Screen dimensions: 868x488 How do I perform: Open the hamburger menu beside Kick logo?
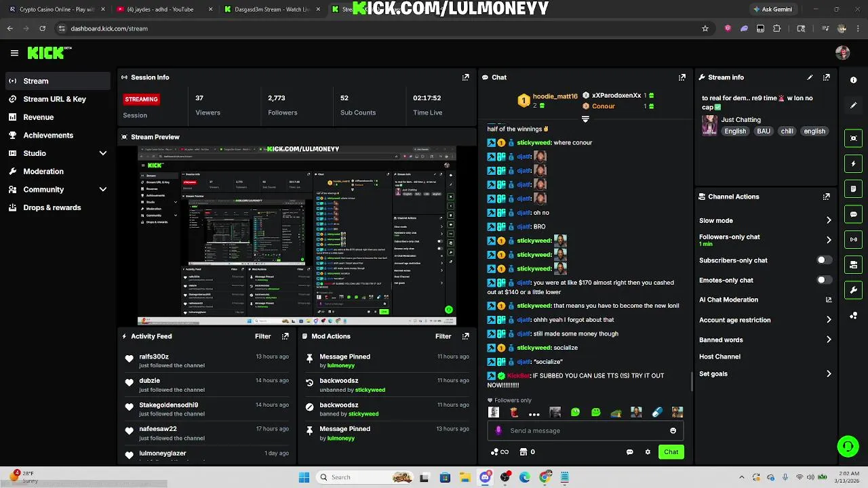point(14,53)
